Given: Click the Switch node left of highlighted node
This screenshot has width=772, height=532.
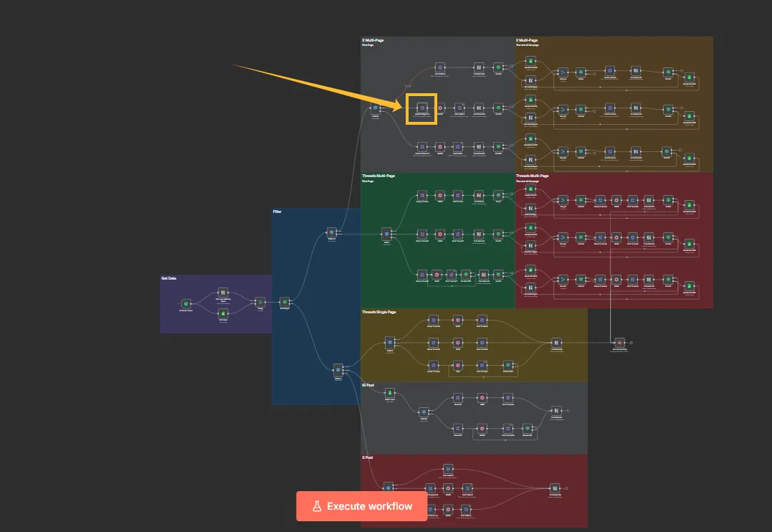Looking at the screenshot, I should [x=375, y=108].
